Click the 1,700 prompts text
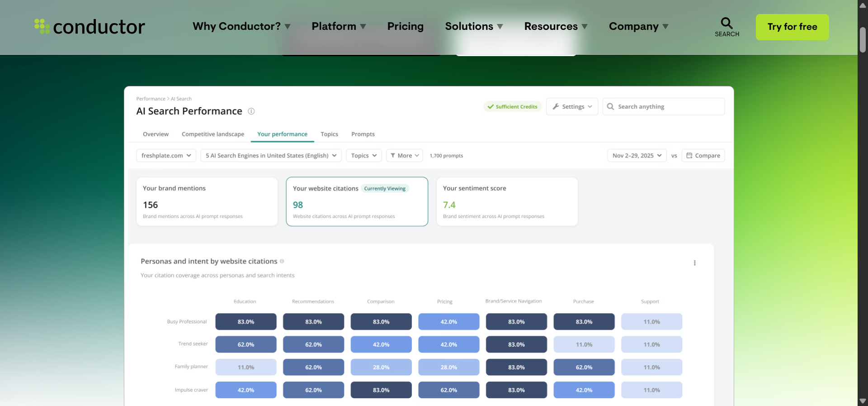The image size is (868, 406). coord(446,156)
